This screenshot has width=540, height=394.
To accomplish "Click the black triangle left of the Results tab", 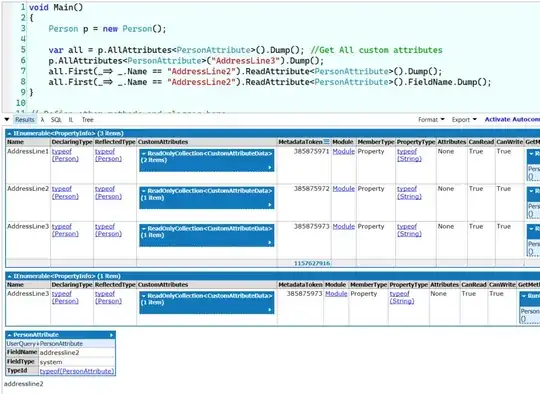I will [x=7, y=120].
